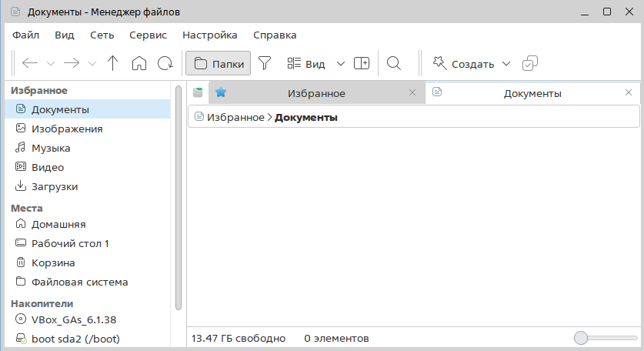Viewport: 644px width, 351px height.
Task: Click the back navigation arrow
Action: pyautogui.click(x=30, y=63)
